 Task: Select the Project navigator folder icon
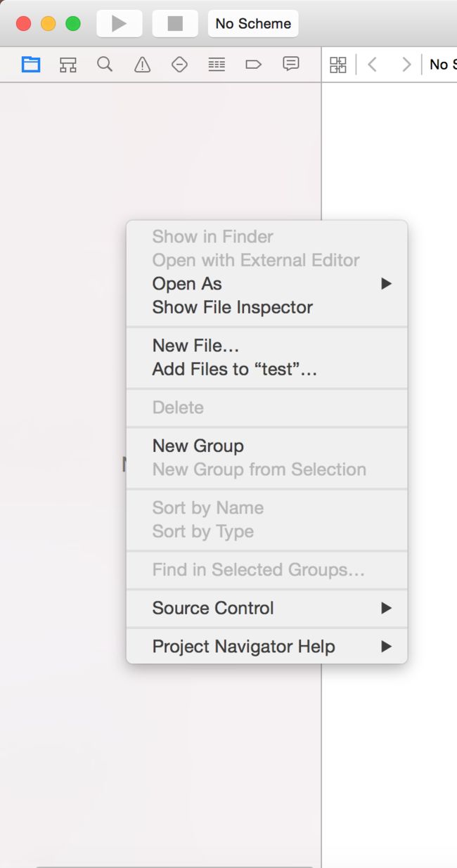(31, 65)
